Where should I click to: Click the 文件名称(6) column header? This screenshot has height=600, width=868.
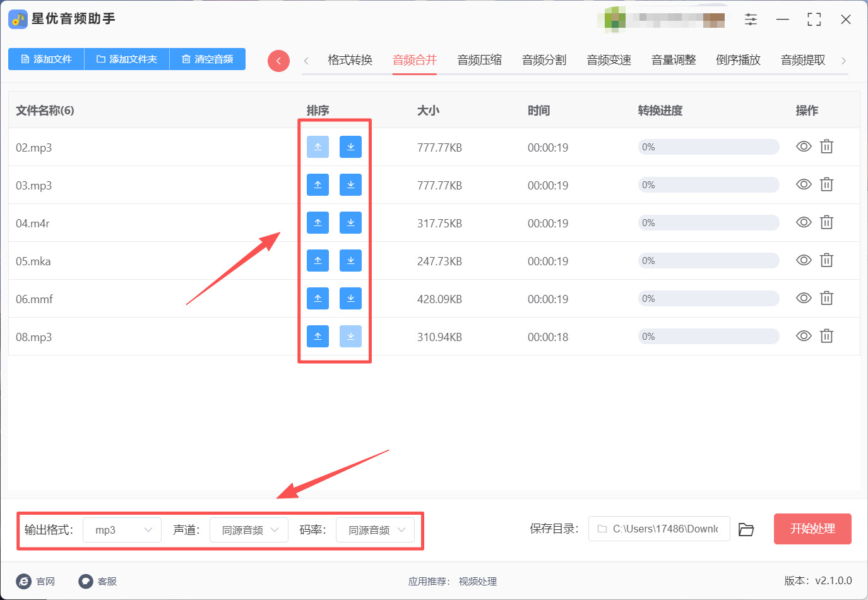pos(45,111)
